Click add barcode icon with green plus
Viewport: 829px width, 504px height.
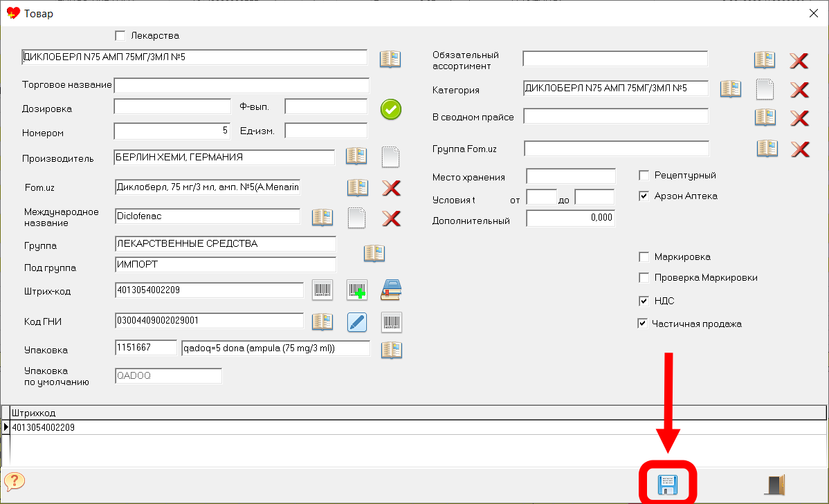click(x=357, y=290)
